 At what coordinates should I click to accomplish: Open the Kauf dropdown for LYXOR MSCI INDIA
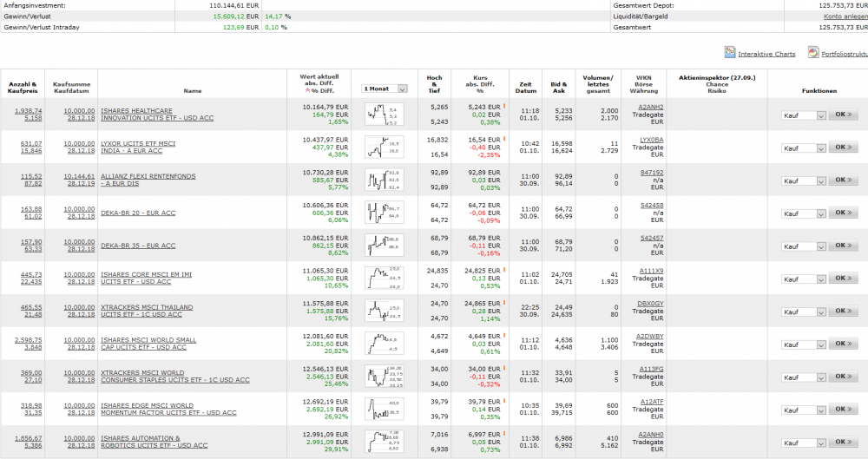pyautogui.click(x=804, y=148)
